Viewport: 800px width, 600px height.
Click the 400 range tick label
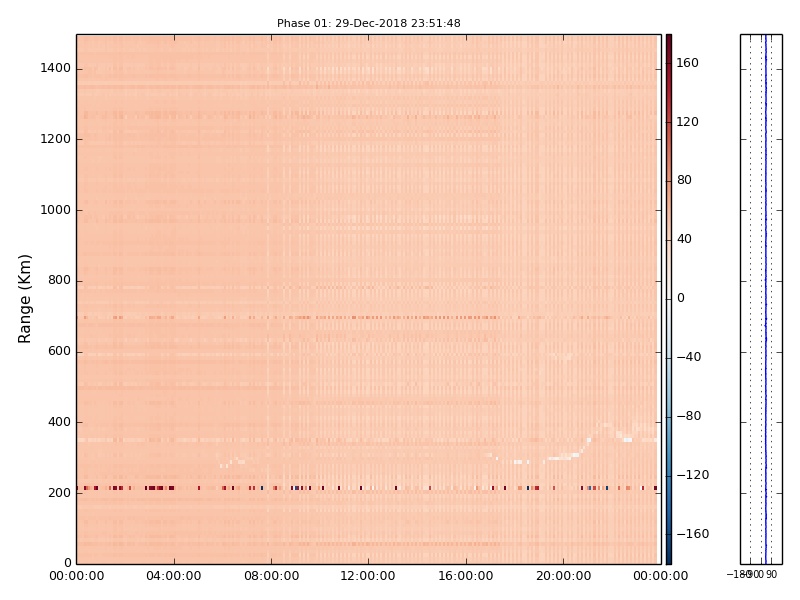(x=59, y=422)
